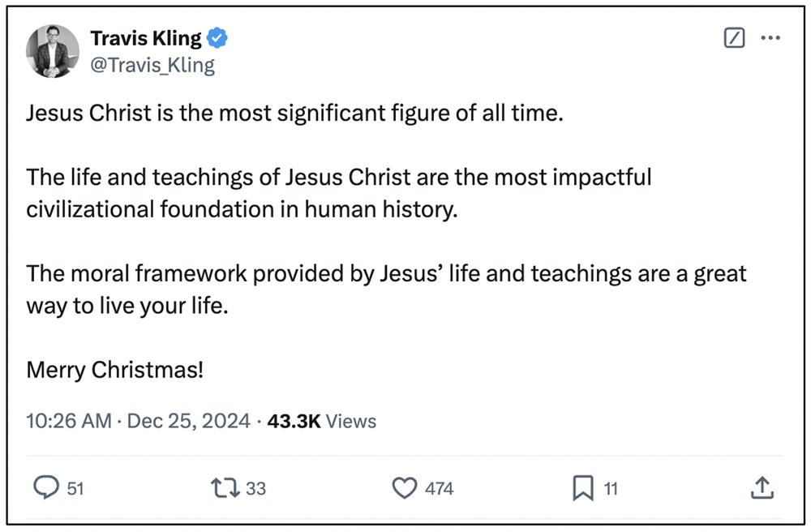811x532 pixels.
Task: Open the three-dot more options menu
Action: tap(770, 38)
